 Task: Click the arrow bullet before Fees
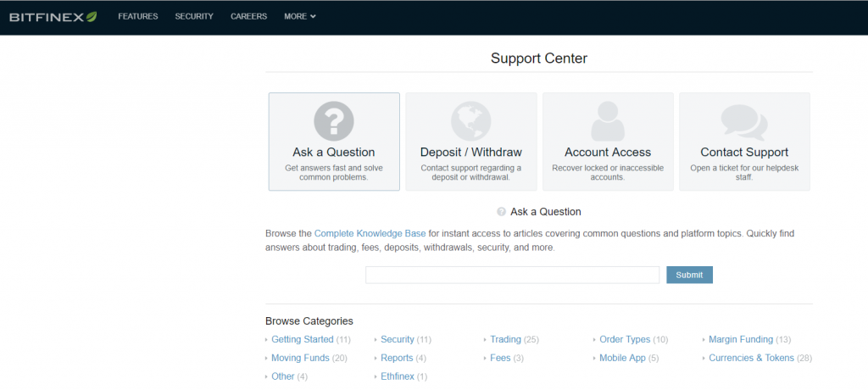click(485, 359)
